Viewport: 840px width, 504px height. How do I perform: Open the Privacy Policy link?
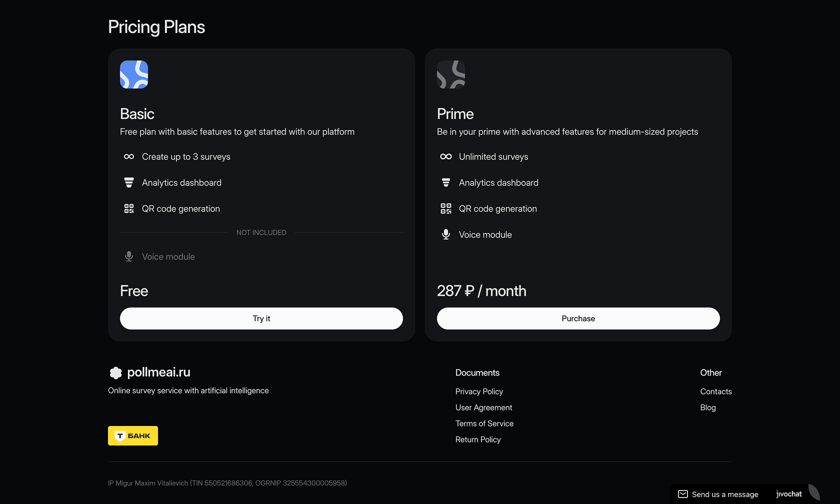click(x=479, y=391)
